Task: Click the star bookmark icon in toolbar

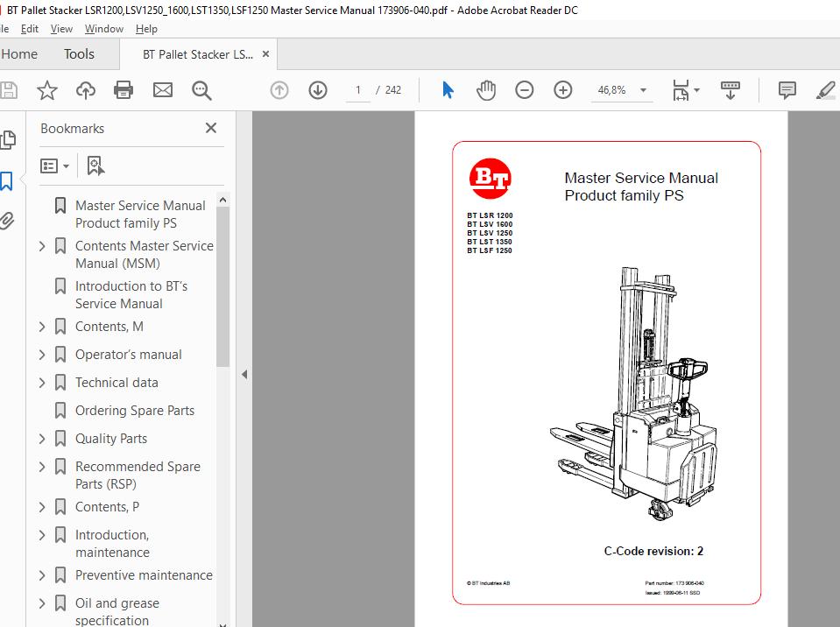Action: 47,90
